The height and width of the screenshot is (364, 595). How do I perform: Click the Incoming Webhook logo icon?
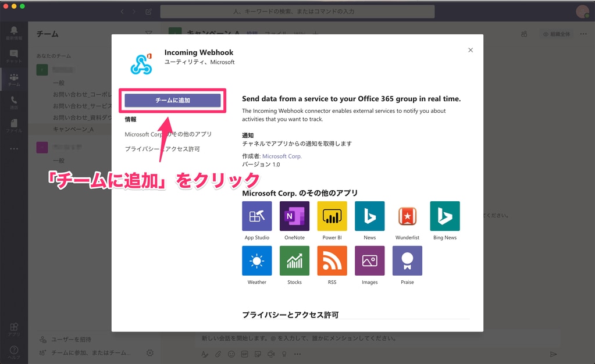pyautogui.click(x=141, y=64)
